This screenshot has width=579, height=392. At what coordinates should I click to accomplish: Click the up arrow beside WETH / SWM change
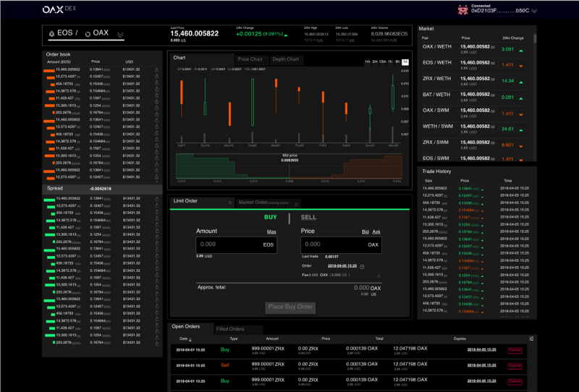(x=521, y=130)
